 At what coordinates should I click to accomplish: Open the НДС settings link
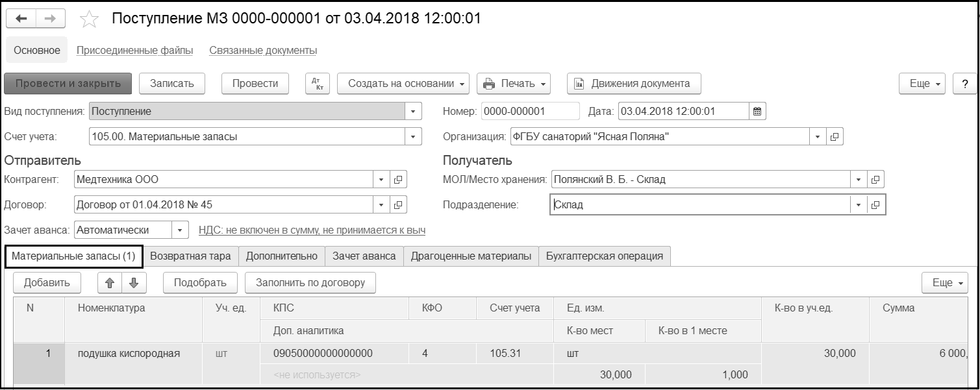(312, 230)
